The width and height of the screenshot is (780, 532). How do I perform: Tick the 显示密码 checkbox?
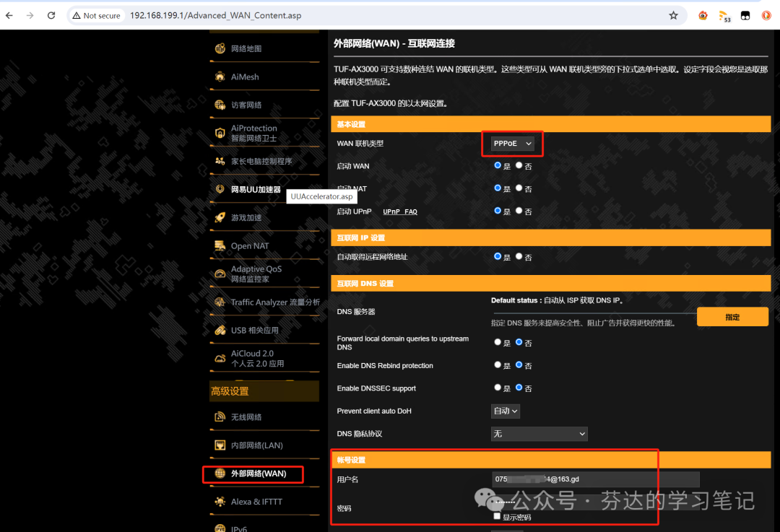497,516
